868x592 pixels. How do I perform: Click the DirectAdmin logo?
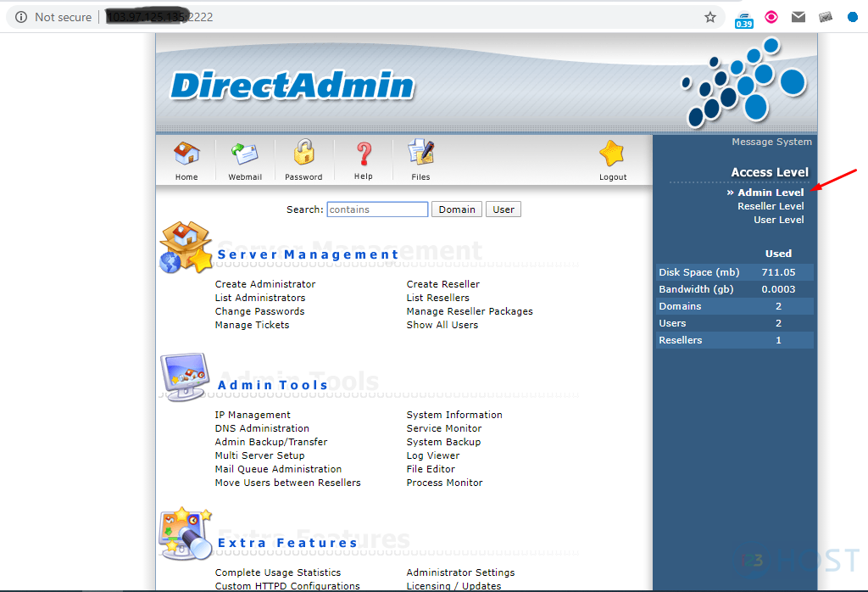click(x=292, y=86)
